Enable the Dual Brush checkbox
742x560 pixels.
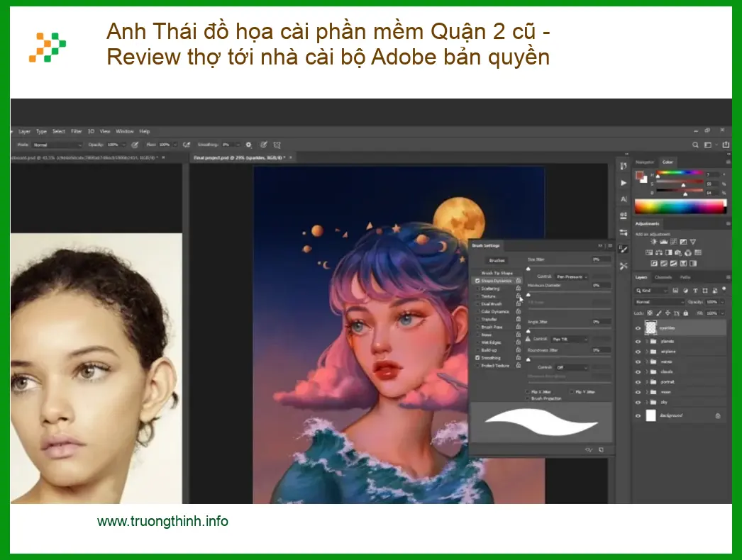point(477,304)
